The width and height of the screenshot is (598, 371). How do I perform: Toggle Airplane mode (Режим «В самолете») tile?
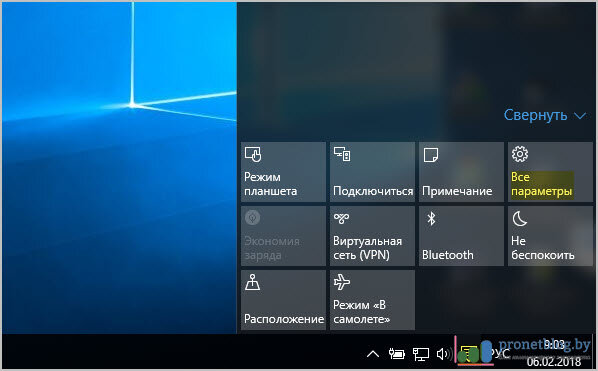(372, 300)
